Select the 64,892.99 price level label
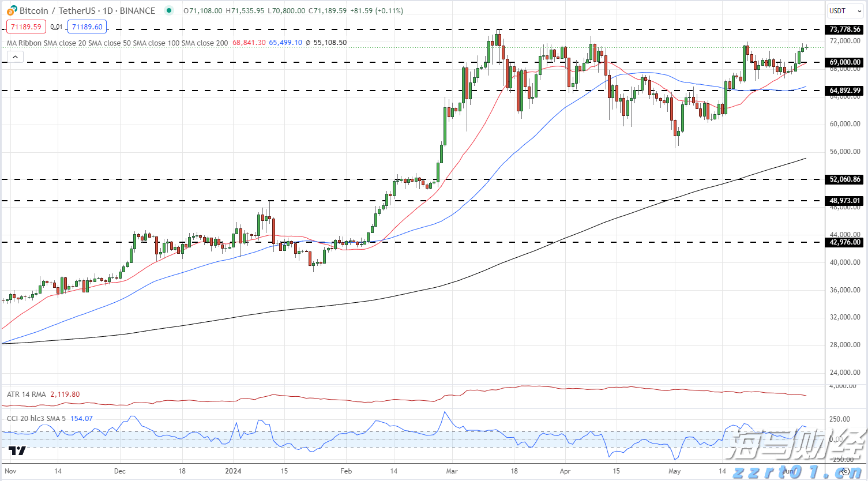 [845, 91]
